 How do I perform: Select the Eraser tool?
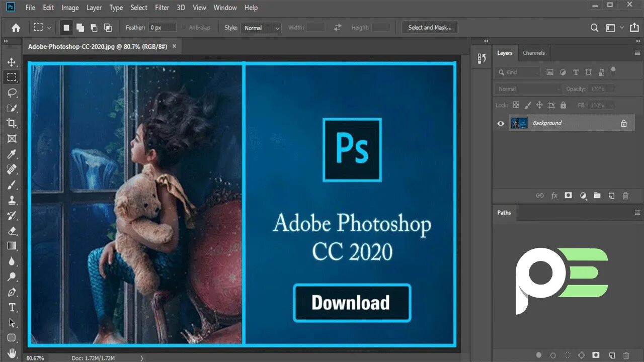(12, 231)
